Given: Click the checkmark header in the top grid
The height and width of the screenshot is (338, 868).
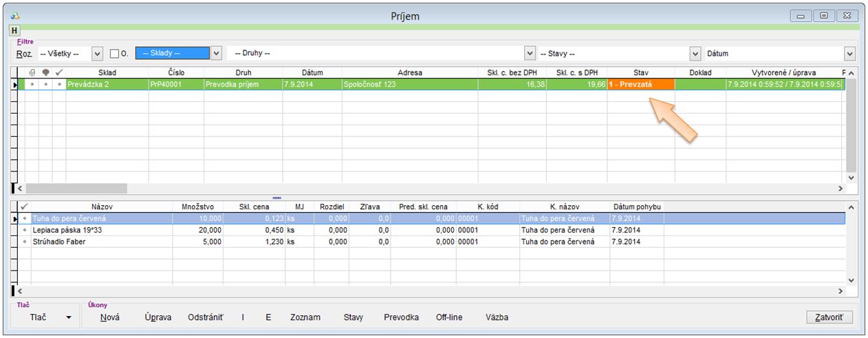Looking at the screenshot, I should [59, 72].
